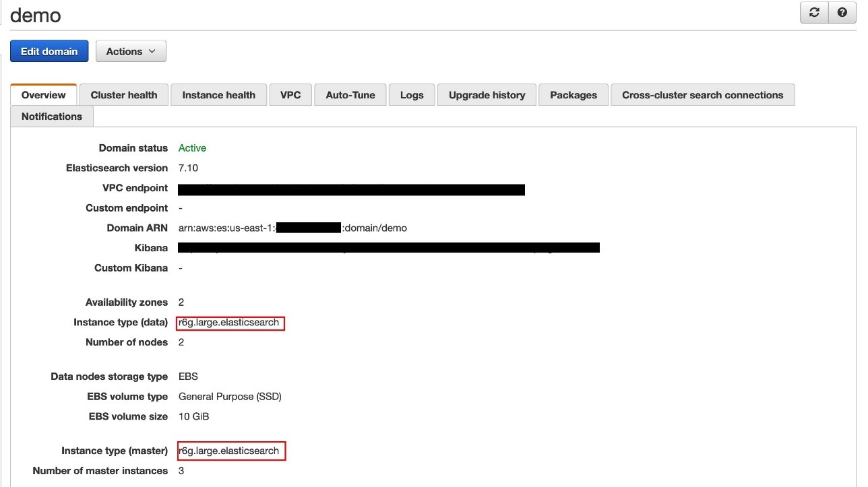Switch to the Notifications tab
This screenshot has height=487, width=868.
coord(52,117)
